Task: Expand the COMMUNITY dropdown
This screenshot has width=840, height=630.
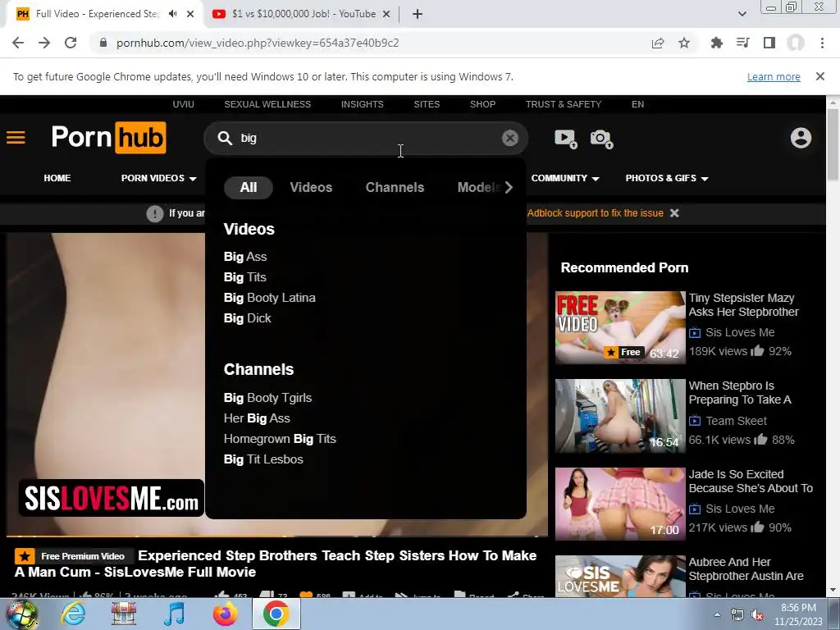Action: point(565,178)
